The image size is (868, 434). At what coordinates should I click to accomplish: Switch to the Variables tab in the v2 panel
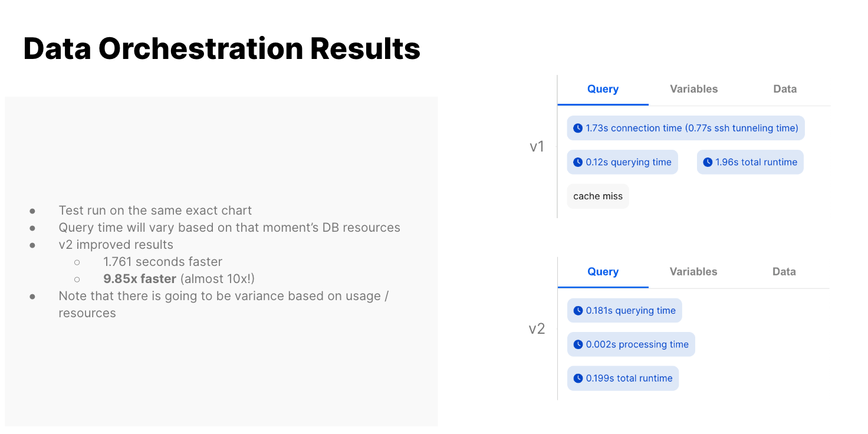click(x=693, y=271)
